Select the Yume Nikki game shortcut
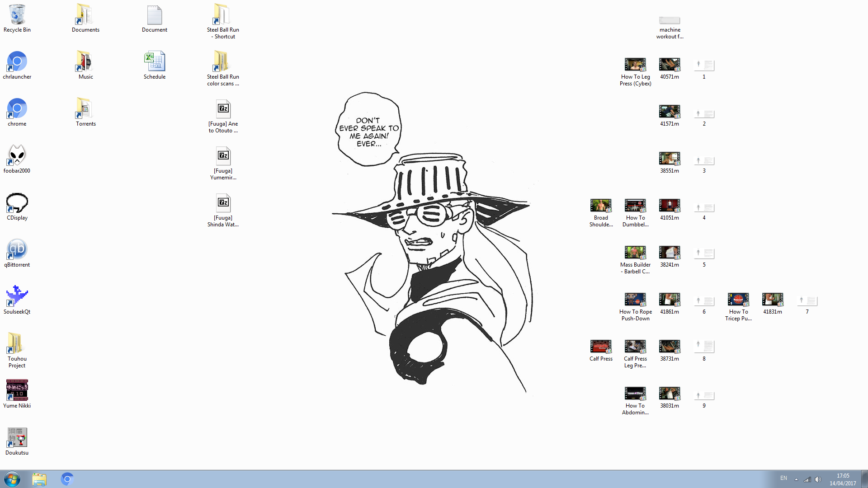868x488 pixels. 17,390
